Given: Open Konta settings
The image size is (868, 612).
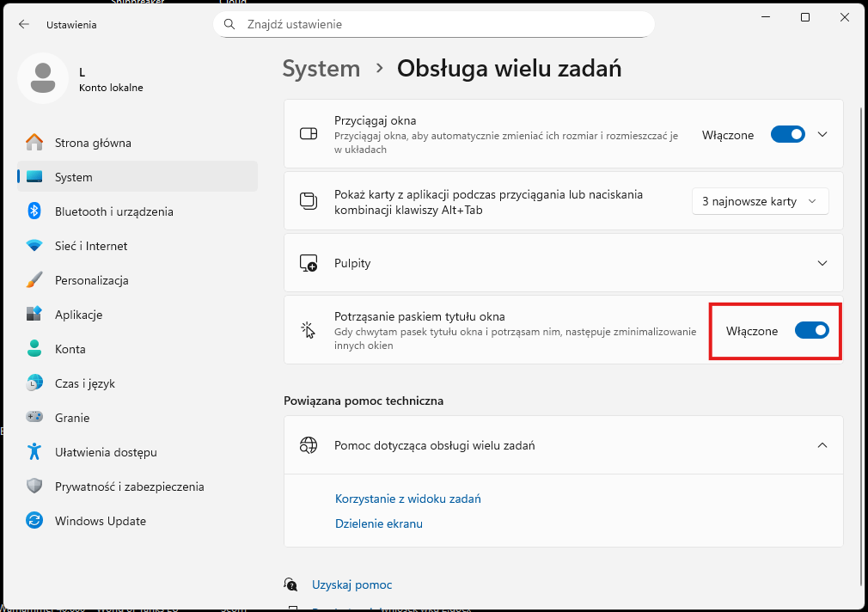Looking at the screenshot, I should (70, 348).
